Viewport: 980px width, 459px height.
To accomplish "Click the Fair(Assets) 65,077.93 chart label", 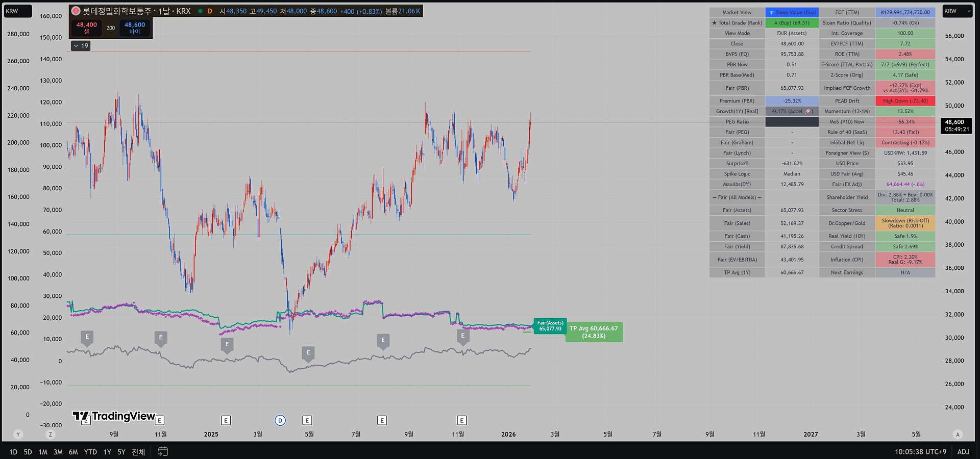I will pyautogui.click(x=550, y=326).
